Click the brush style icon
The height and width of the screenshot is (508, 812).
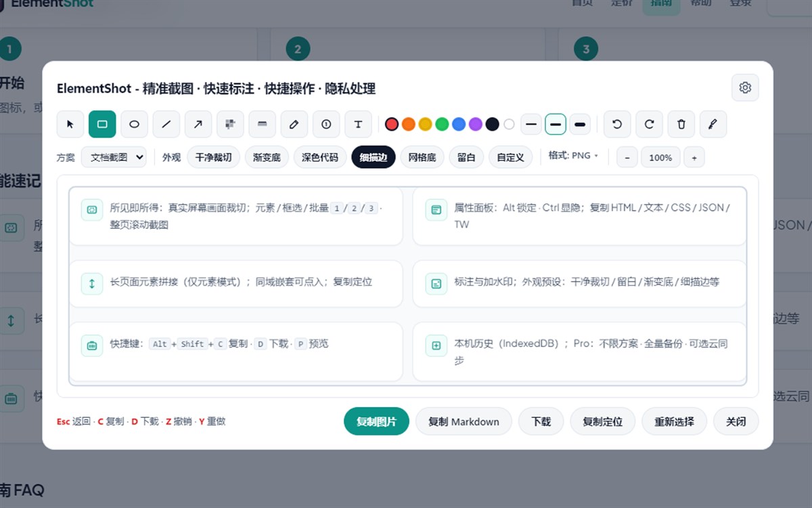pyautogui.click(x=713, y=124)
